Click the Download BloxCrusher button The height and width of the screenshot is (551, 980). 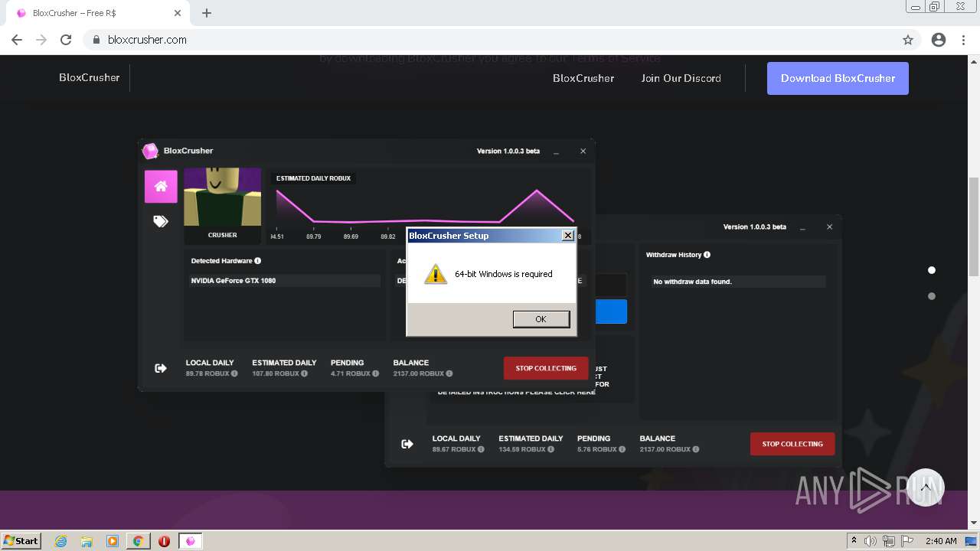838,78
